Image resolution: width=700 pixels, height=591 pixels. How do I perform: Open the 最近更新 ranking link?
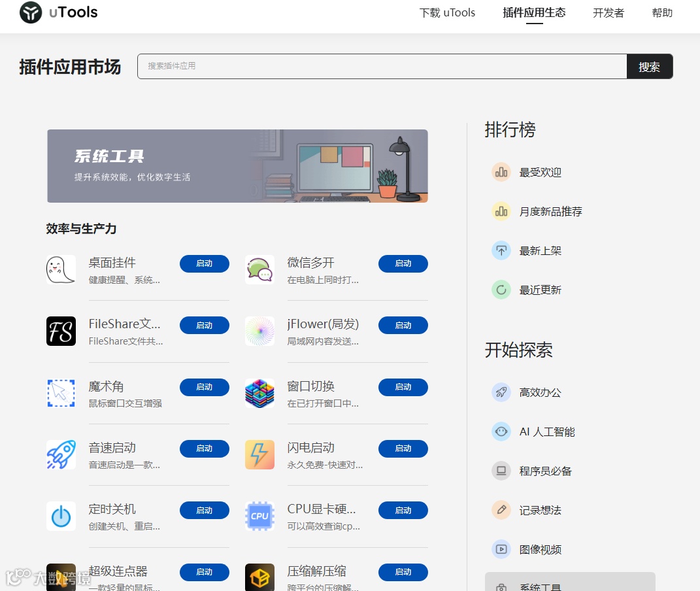click(540, 290)
